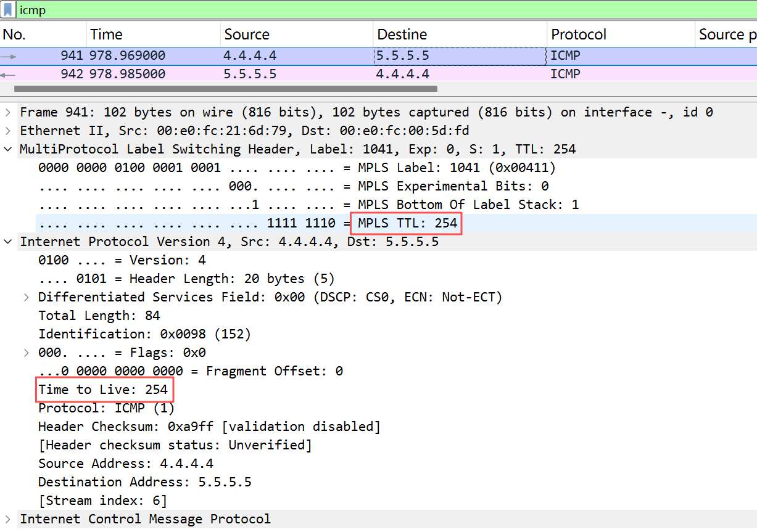757x532 pixels.
Task: Select the Total Length: 84 line
Action: click(99, 316)
